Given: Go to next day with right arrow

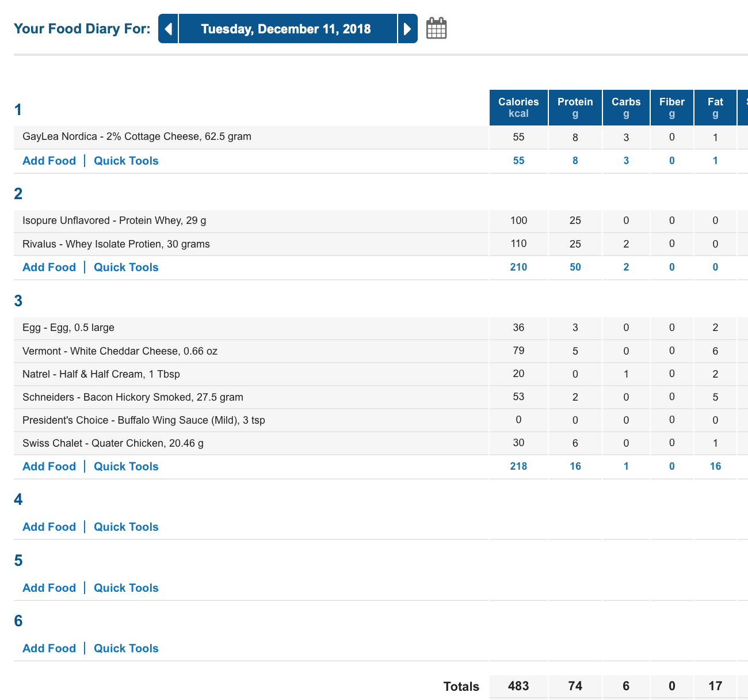Looking at the screenshot, I should click(x=407, y=29).
